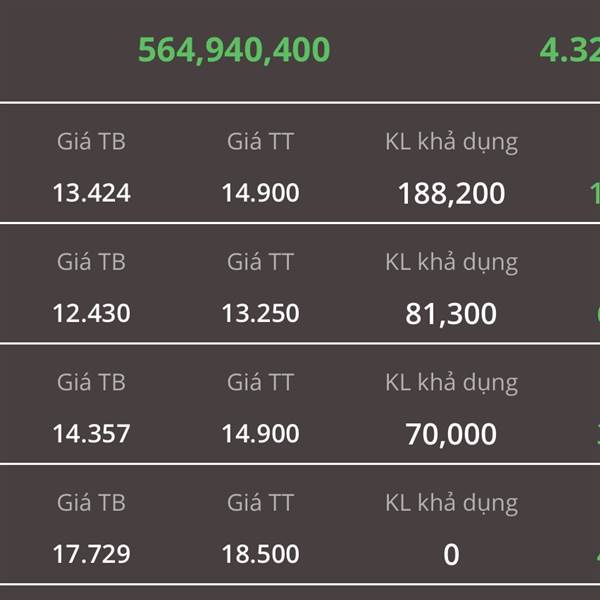The width and height of the screenshot is (600, 600).
Task: Select the green 4.32 percentage figure
Action: tap(570, 50)
